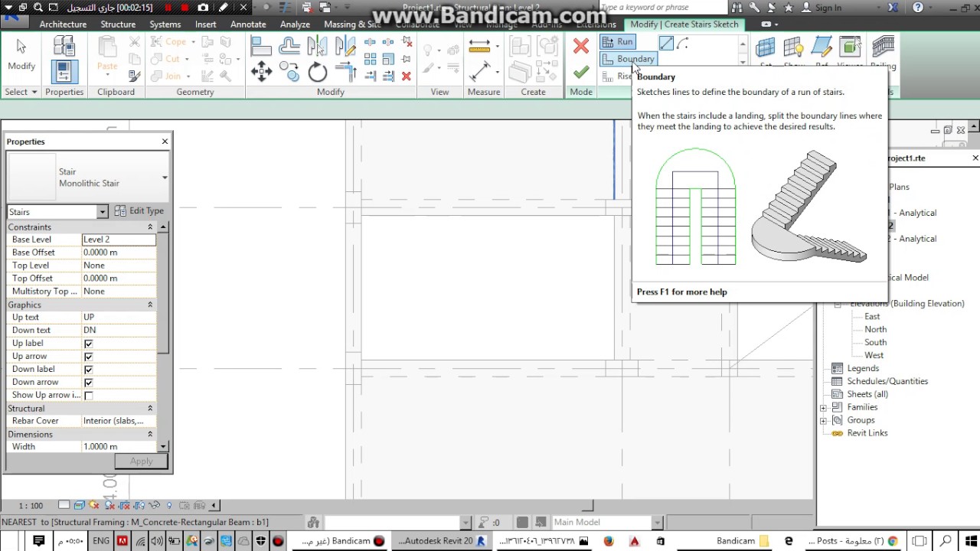Open the Analyze ribbon tab
Image resolution: width=980 pixels, height=551 pixels.
(295, 24)
